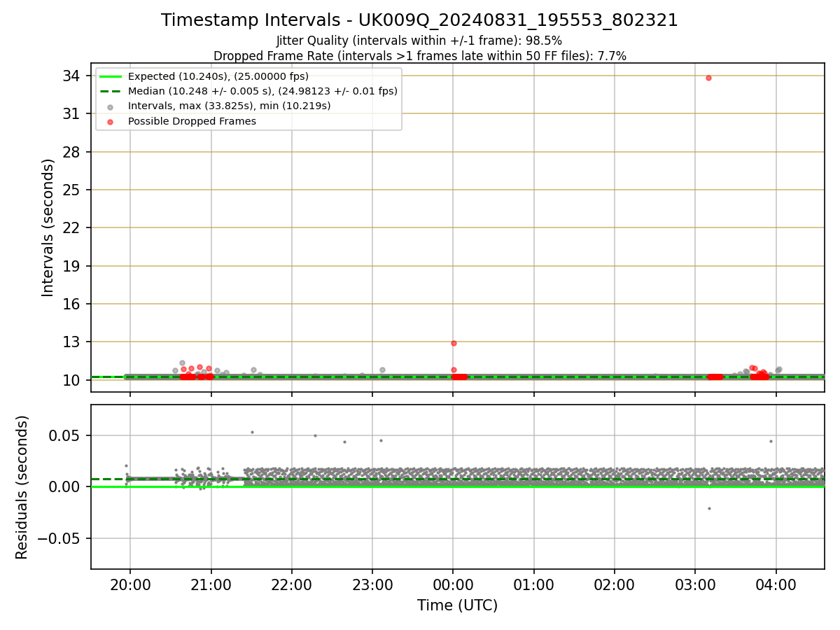Click the red outlier point near 34 seconds

click(x=708, y=78)
